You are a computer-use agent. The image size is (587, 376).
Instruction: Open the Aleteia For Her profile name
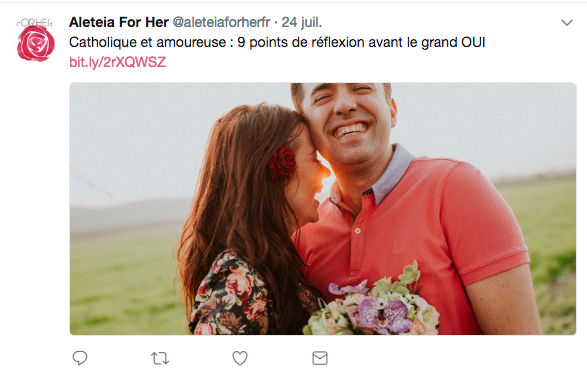pos(119,22)
